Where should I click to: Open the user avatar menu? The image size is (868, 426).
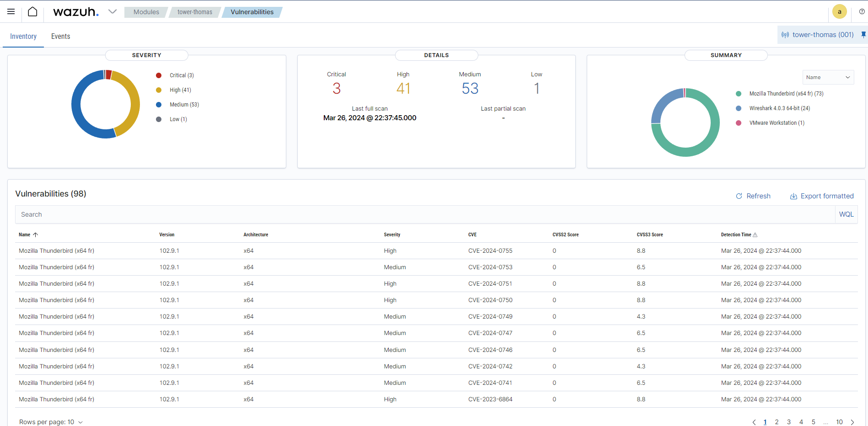click(x=840, y=12)
